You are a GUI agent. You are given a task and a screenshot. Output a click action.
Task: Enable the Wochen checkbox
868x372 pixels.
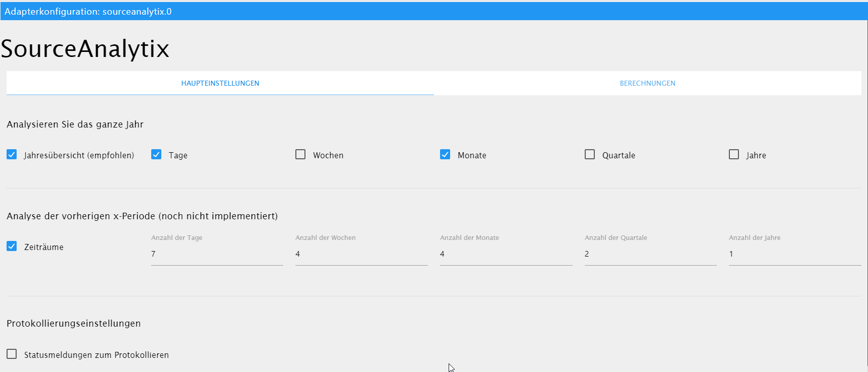pyautogui.click(x=300, y=154)
